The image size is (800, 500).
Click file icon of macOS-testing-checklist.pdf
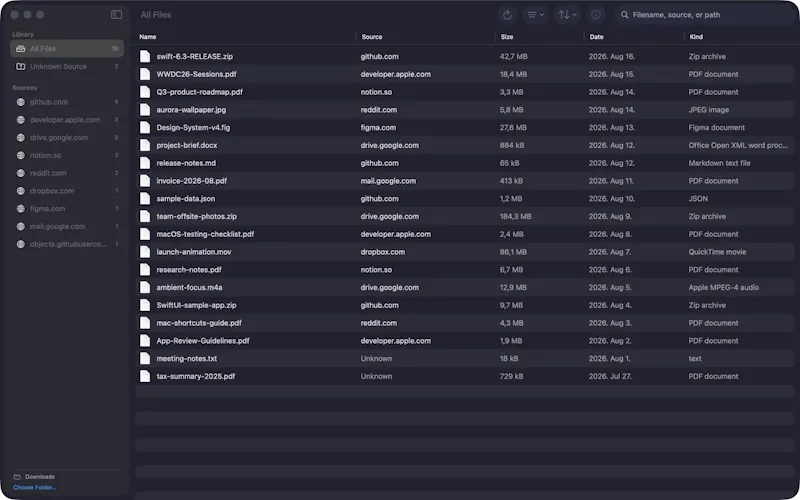[x=145, y=234]
